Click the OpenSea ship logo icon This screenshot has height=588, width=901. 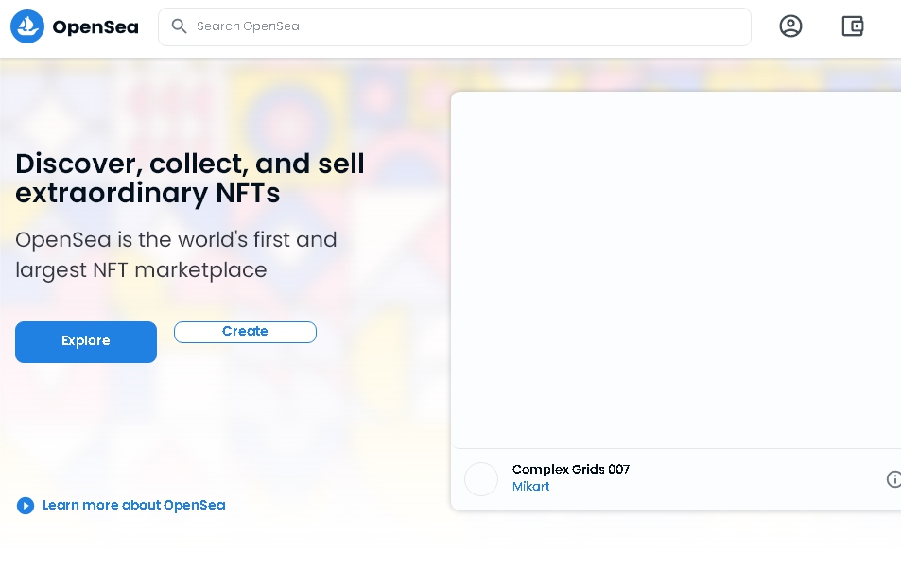(27, 26)
